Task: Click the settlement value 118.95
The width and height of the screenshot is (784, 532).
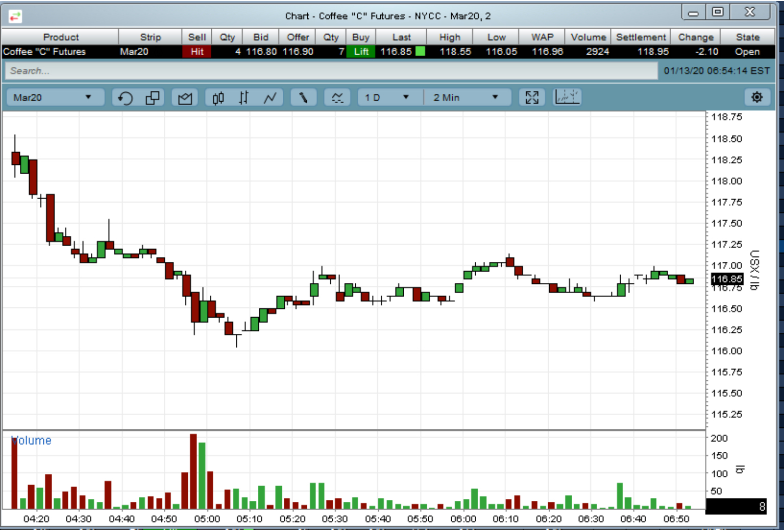Action: coord(653,52)
